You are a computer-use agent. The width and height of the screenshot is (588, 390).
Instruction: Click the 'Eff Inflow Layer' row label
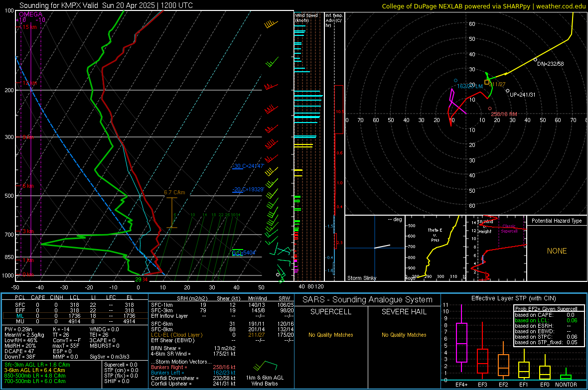(169, 316)
